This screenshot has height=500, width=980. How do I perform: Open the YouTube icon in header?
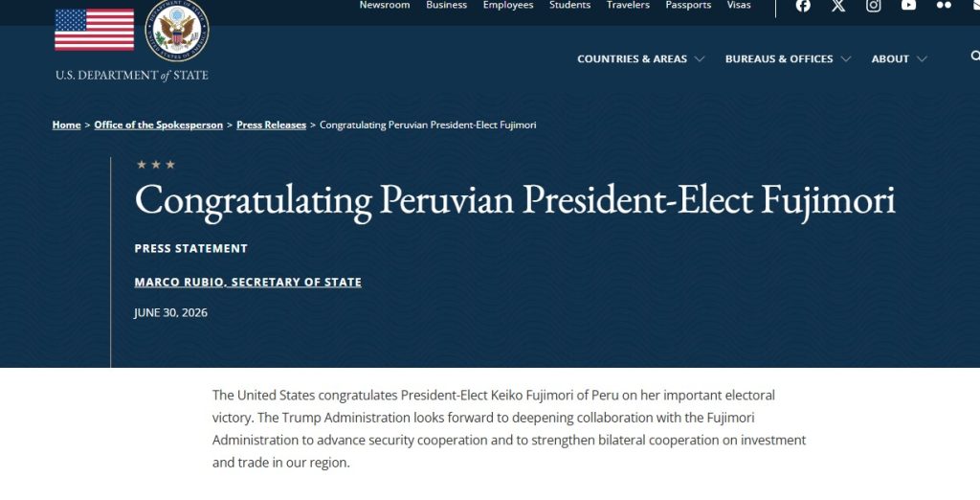pos(909,5)
